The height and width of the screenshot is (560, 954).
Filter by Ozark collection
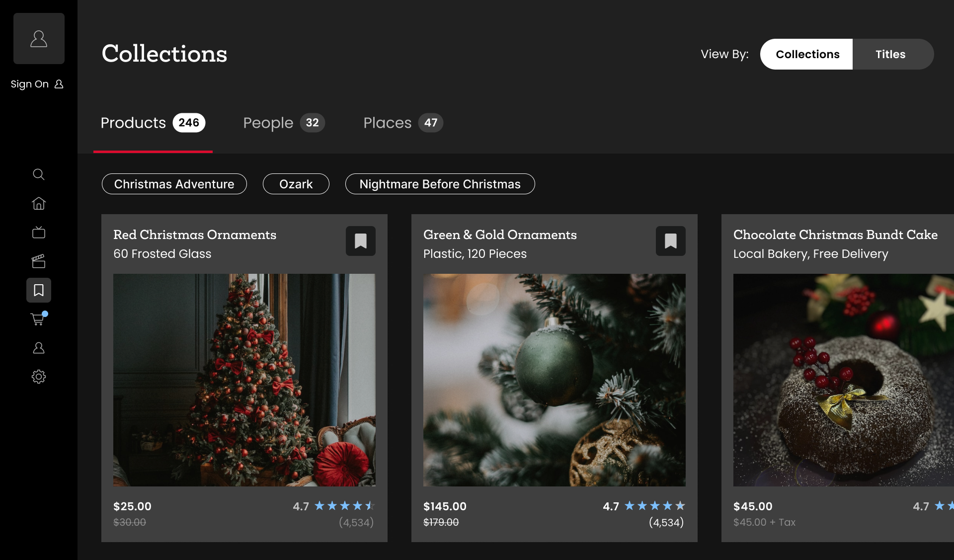point(296,184)
